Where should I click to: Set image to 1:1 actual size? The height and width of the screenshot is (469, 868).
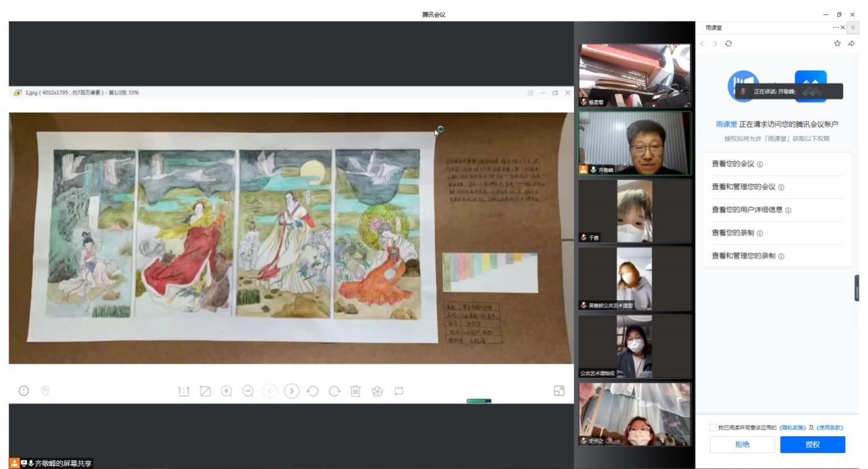(184, 390)
